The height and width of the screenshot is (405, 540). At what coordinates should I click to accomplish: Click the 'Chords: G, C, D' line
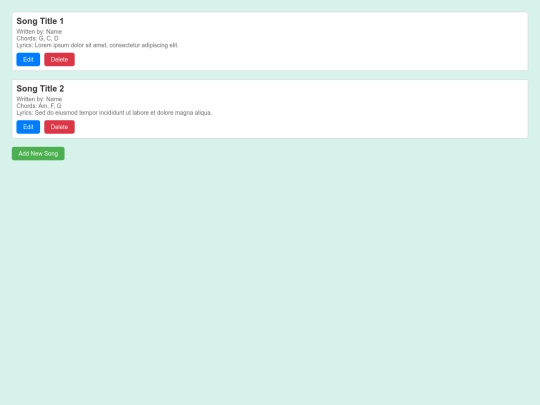pos(38,39)
